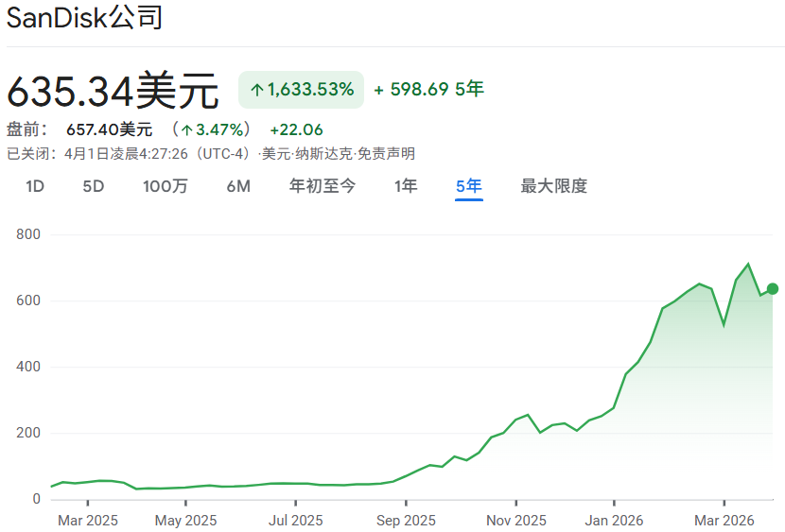Select the 5D time range tab
This screenshot has height=532, width=785.
click(93, 186)
